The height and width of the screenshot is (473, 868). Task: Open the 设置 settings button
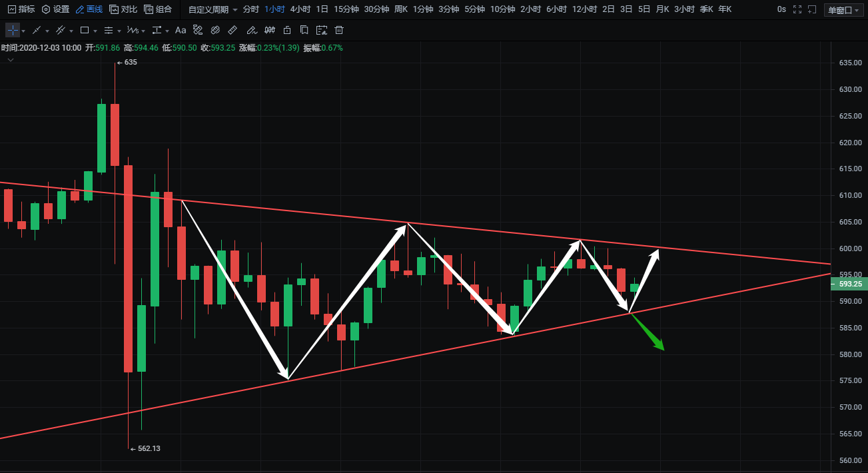[55, 9]
